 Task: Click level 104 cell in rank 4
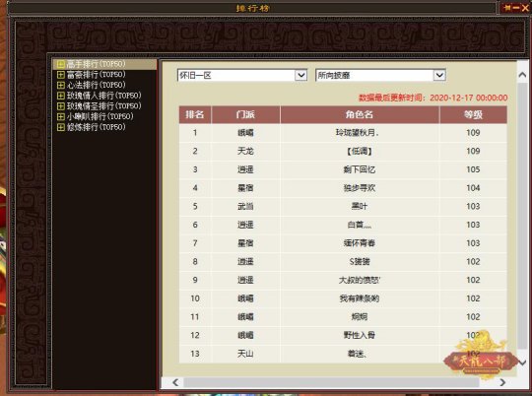[473, 188]
